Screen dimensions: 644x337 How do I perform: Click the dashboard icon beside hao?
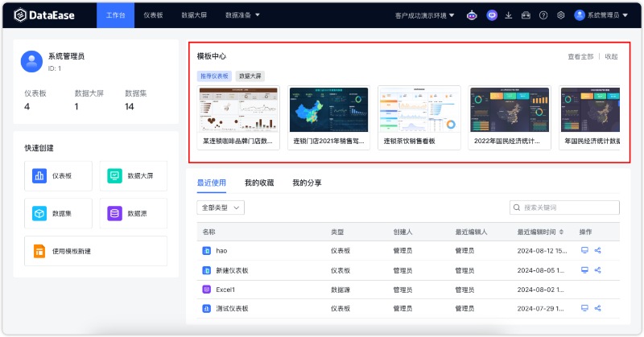point(207,251)
